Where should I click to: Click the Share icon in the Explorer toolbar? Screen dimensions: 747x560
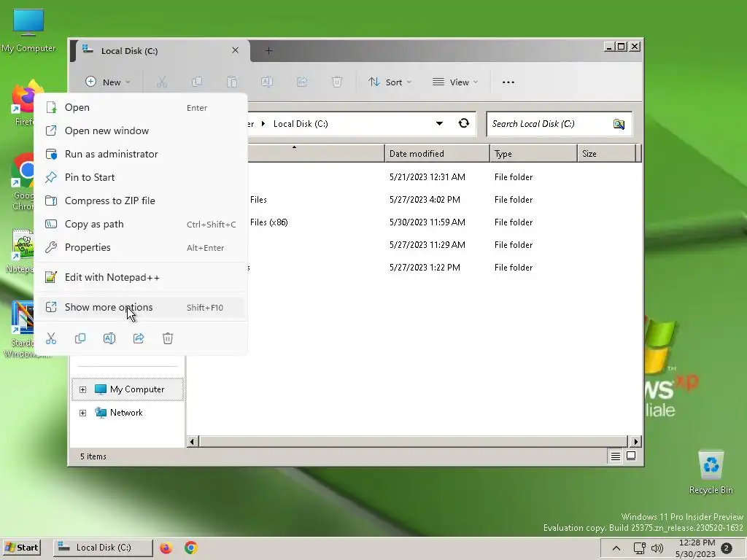[x=302, y=82]
